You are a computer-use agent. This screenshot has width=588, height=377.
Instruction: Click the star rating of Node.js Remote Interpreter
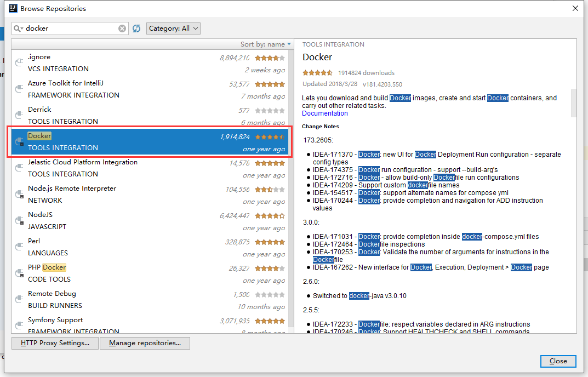[x=270, y=190]
